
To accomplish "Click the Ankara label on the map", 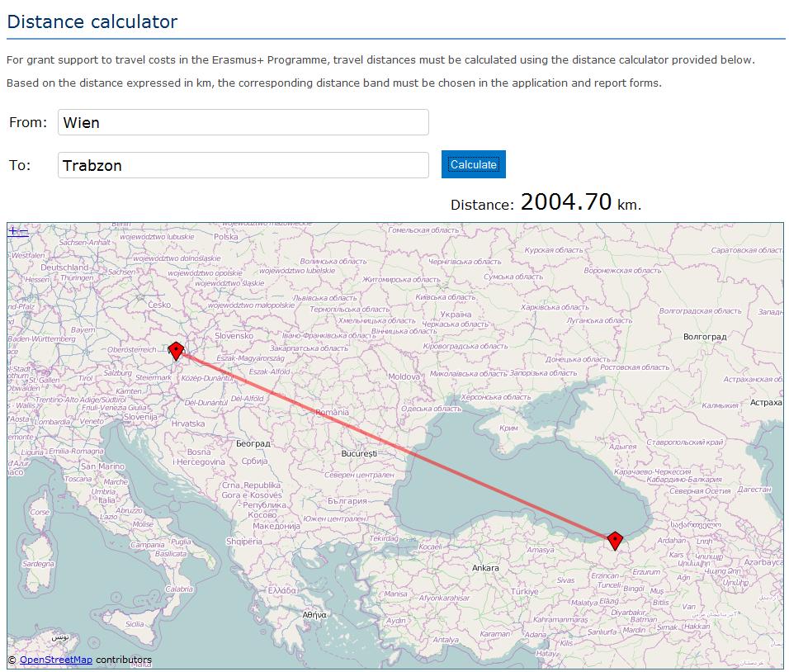I will pyautogui.click(x=485, y=568).
